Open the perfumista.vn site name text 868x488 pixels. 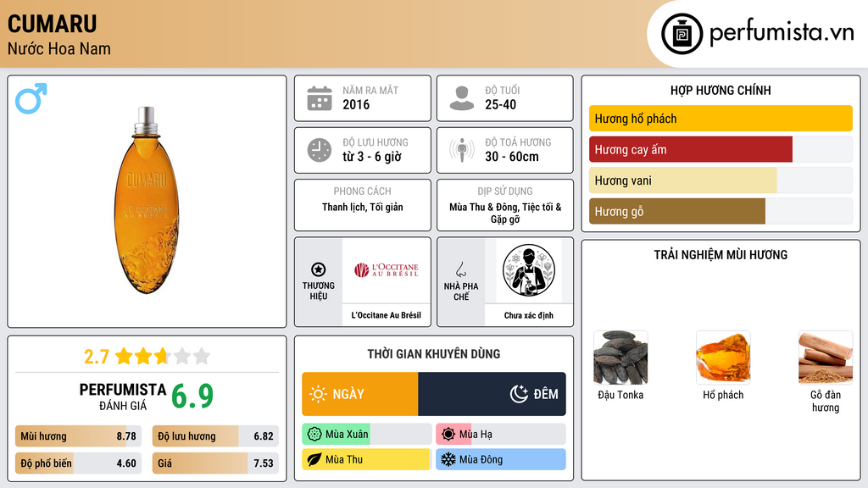pos(782,32)
